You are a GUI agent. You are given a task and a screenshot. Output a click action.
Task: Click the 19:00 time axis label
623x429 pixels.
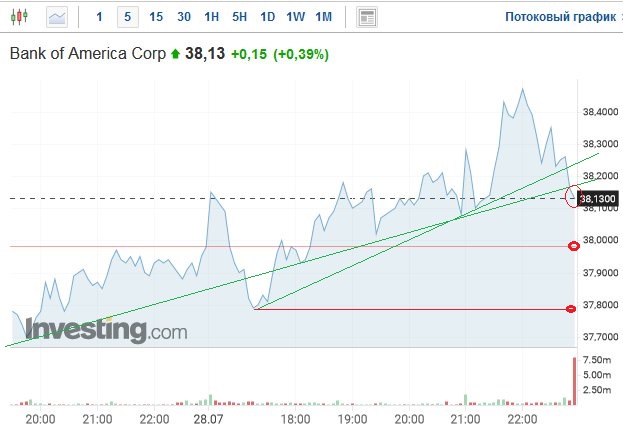click(x=352, y=419)
